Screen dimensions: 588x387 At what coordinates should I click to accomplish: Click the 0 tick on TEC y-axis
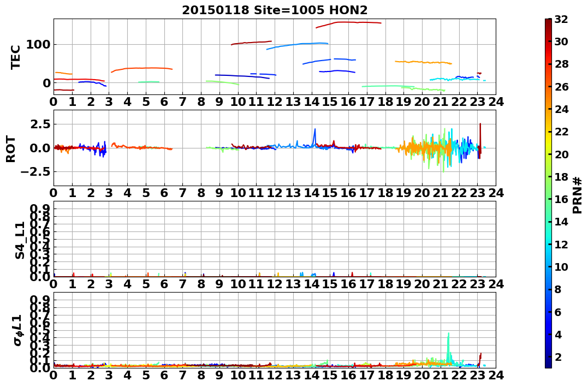pos(46,83)
